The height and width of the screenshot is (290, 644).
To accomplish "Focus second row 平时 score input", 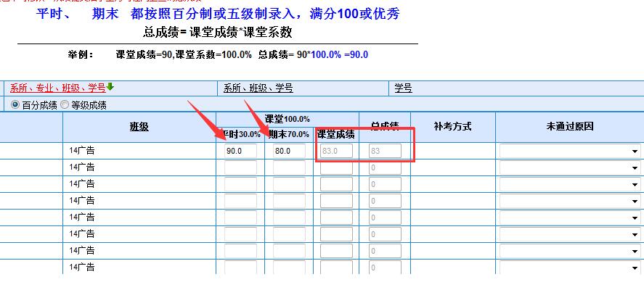I will click(x=240, y=168).
